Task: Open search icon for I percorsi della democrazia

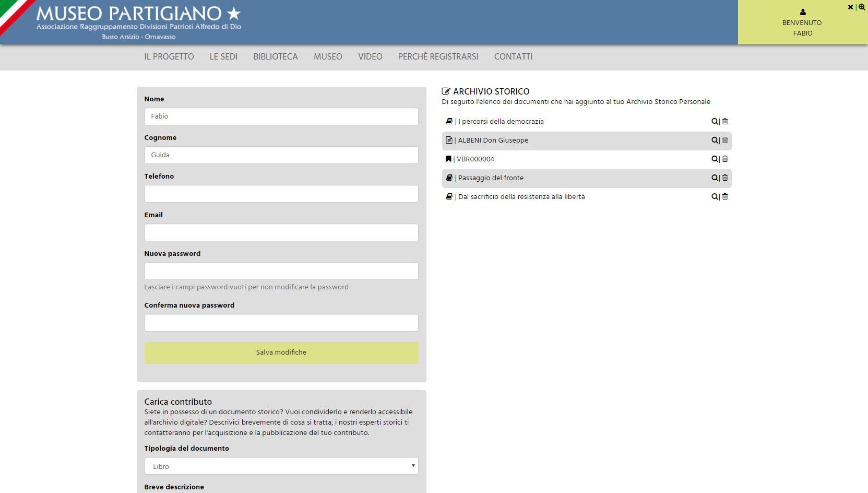Action: click(x=715, y=122)
